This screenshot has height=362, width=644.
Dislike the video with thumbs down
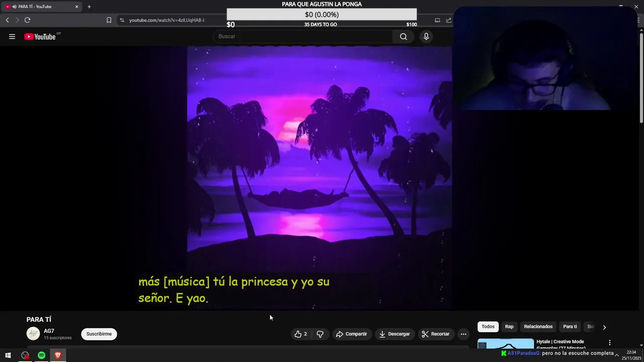point(320,334)
